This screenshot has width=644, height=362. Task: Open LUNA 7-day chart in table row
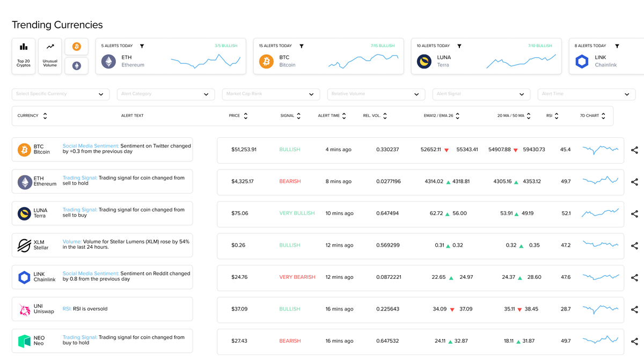pos(601,213)
